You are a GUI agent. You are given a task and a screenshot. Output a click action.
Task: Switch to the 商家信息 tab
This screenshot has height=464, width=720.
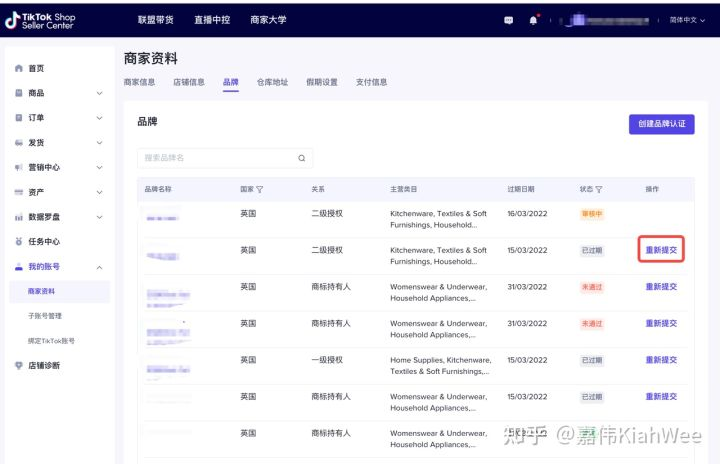(x=139, y=82)
